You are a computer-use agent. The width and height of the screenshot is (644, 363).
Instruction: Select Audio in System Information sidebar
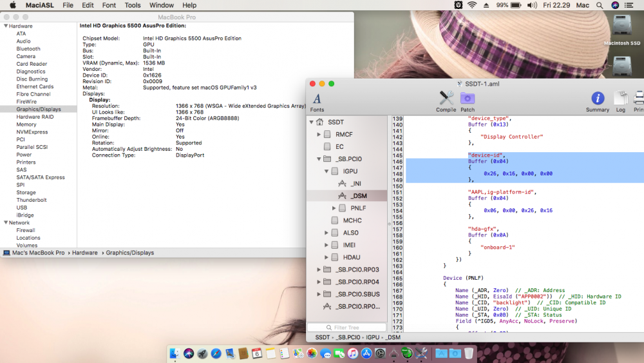click(23, 41)
